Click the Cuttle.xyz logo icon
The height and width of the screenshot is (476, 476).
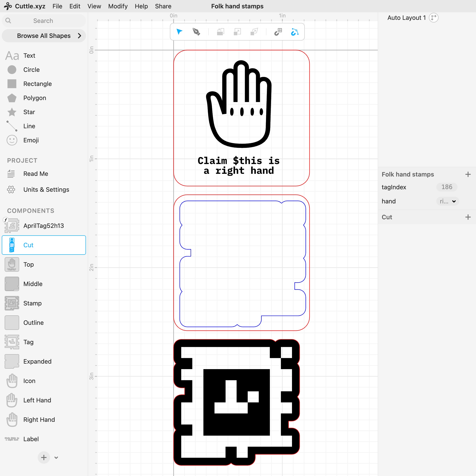tap(8, 6)
